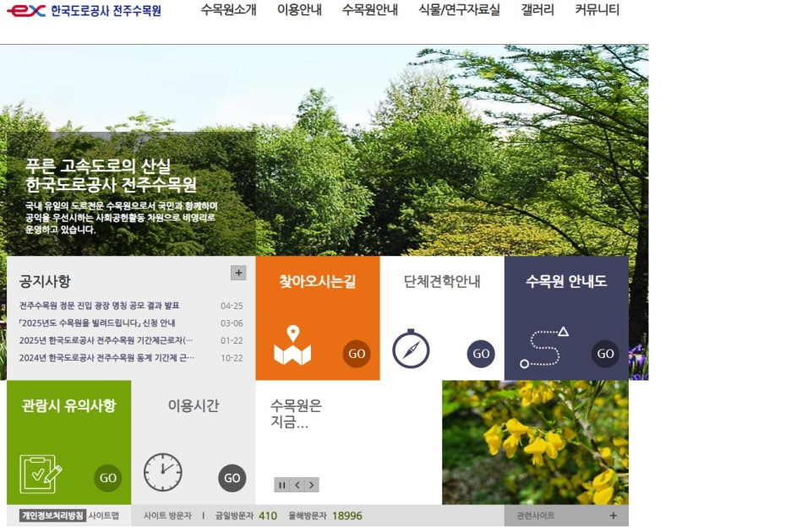This screenshot has width=791, height=532.
Task: Expand the 관련사이트 dropdown
Action: (566, 515)
